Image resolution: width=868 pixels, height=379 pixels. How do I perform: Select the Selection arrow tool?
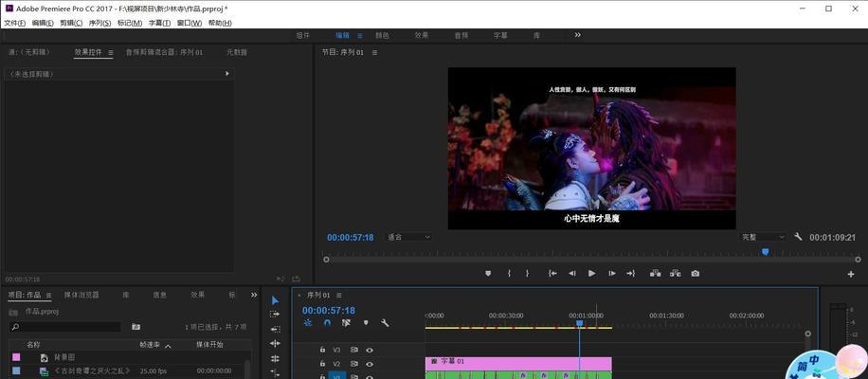coord(275,300)
